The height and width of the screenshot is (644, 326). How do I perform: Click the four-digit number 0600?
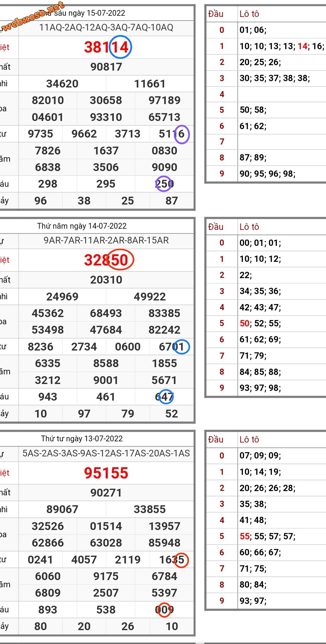tap(128, 347)
